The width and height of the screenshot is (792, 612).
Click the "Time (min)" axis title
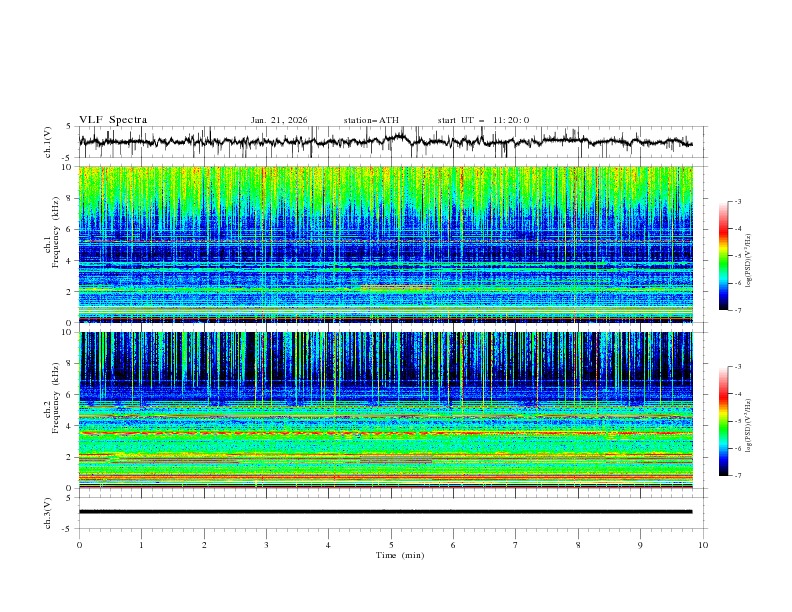click(400, 555)
